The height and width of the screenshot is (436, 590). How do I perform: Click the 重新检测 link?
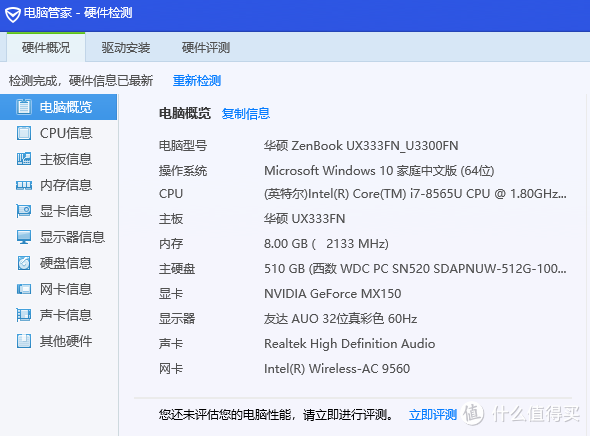point(197,81)
